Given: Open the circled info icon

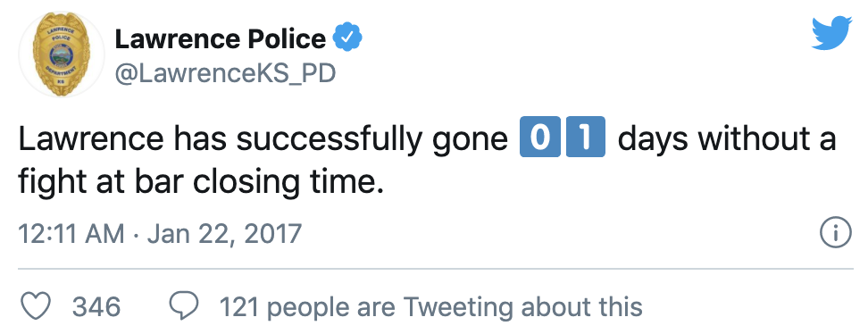Looking at the screenshot, I should (835, 233).
